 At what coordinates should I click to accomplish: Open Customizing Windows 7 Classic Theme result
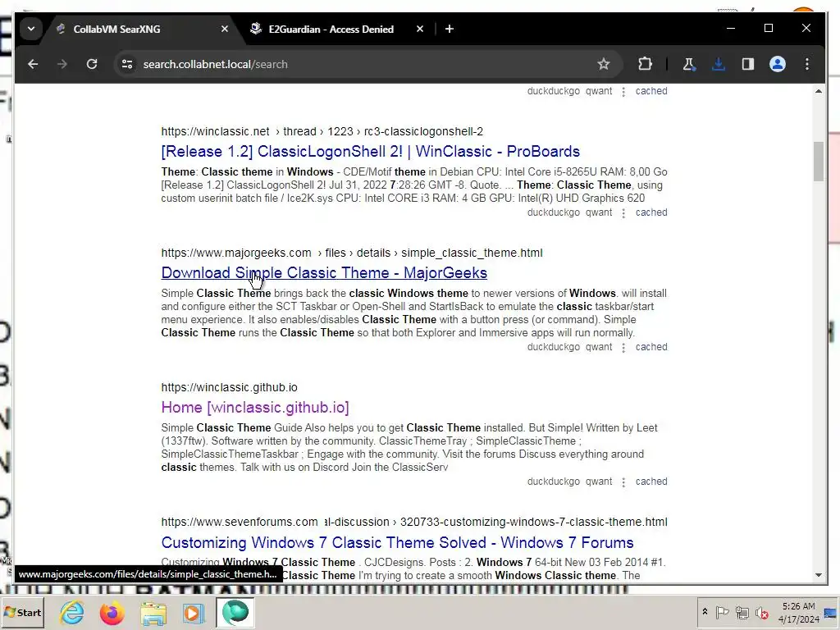[397, 543]
